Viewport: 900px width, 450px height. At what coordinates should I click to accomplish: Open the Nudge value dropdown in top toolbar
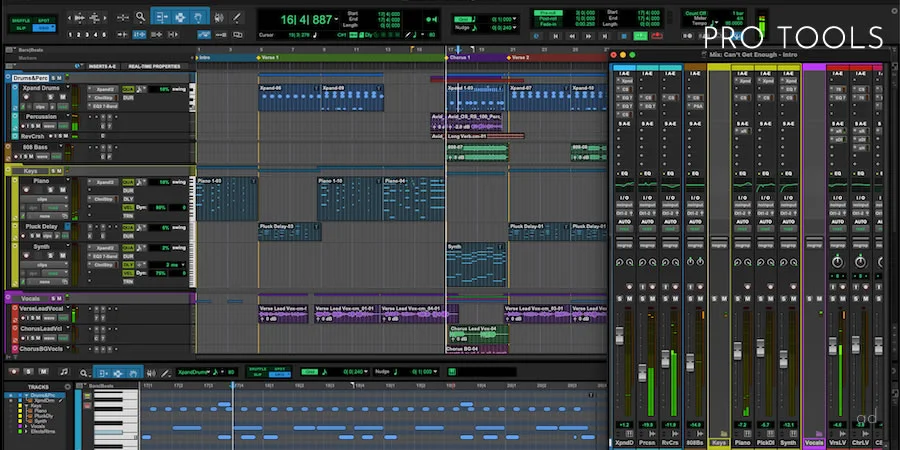click(514, 27)
